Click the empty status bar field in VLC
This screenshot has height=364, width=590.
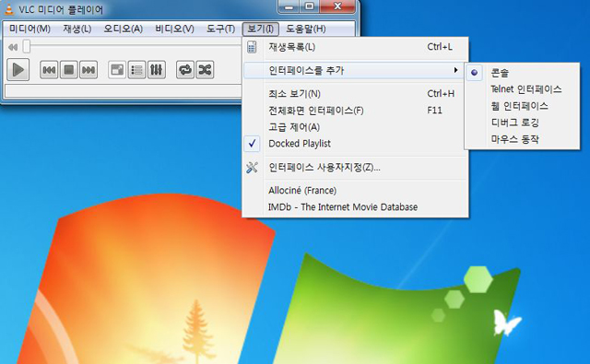click(x=123, y=91)
